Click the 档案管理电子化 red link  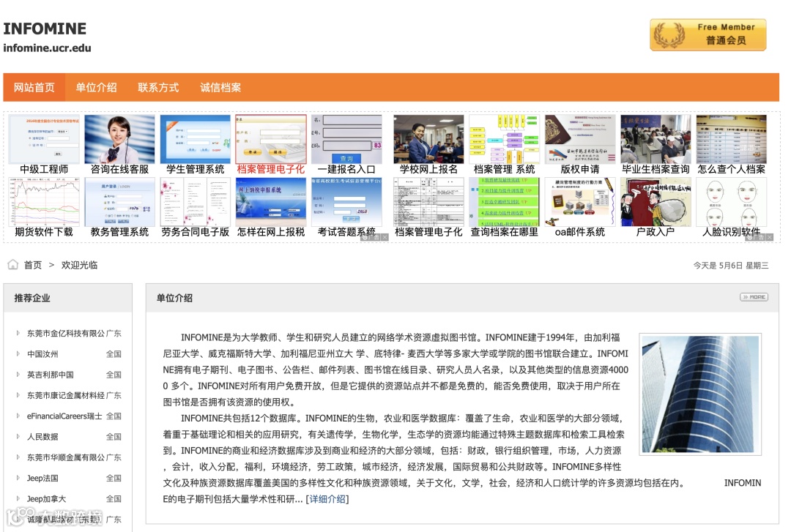[x=271, y=170]
